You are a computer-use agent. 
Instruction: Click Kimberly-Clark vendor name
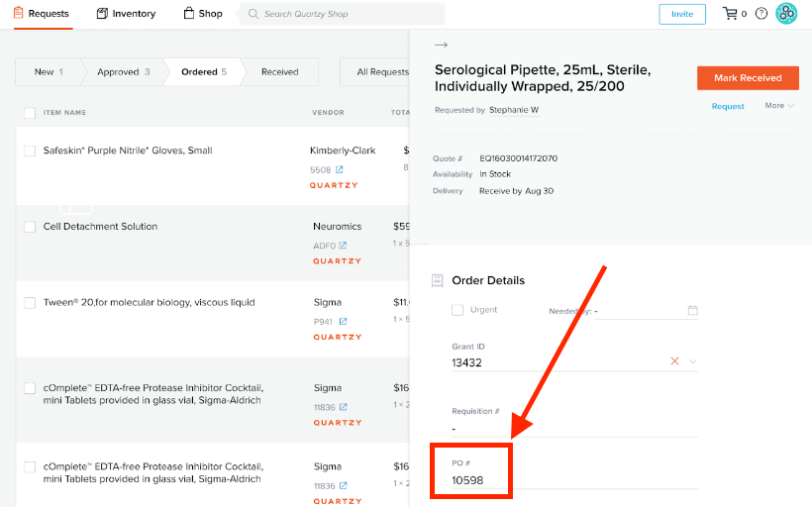click(343, 151)
